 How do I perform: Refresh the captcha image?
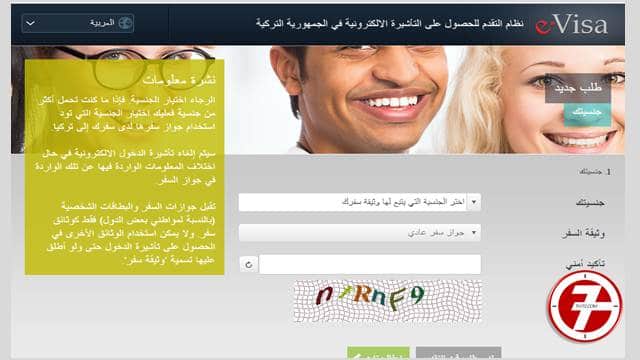(249, 264)
